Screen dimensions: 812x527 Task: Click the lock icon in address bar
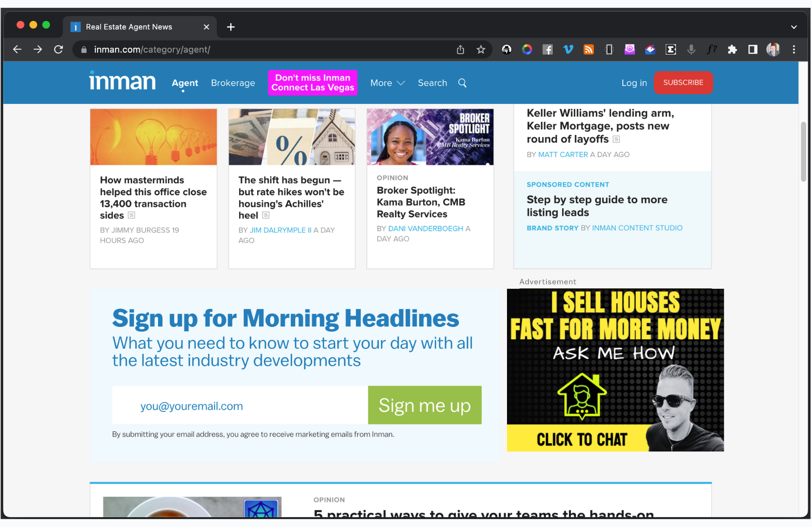coord(84,50)
